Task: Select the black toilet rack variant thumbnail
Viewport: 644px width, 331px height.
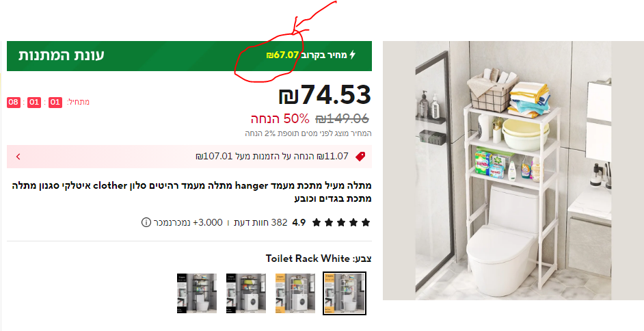Action: click(x=197, y=293)
